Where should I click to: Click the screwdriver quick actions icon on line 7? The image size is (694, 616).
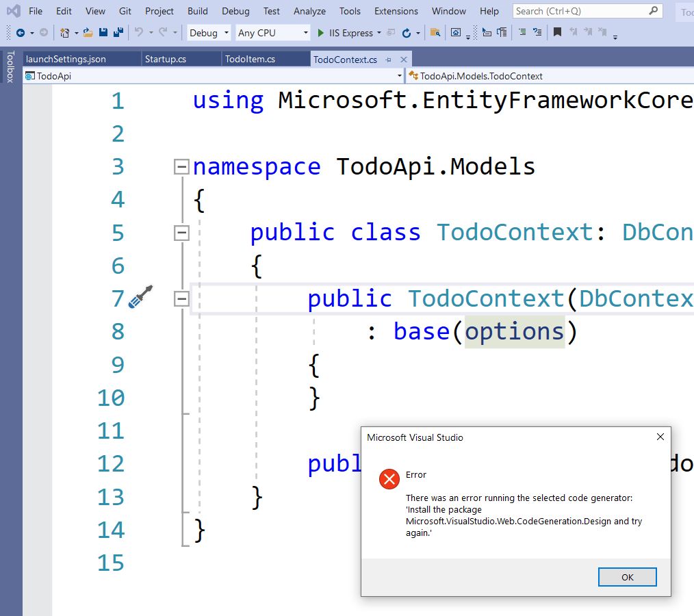coord(141,296)
